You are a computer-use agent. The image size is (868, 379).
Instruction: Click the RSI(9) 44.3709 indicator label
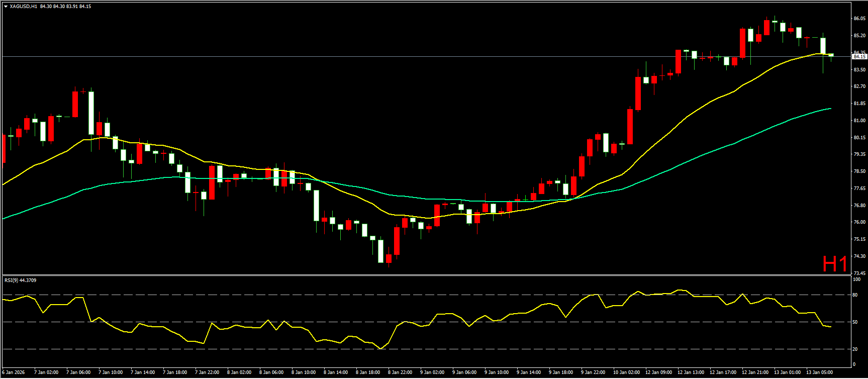pos(21,280)
